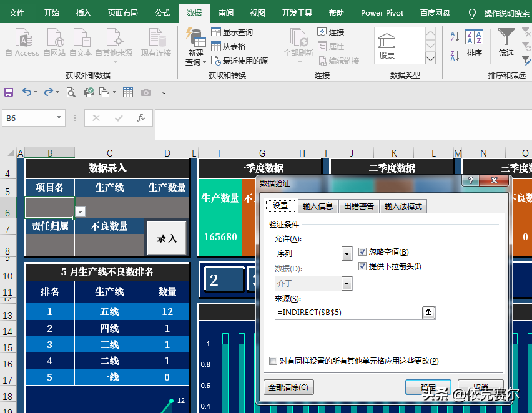Click the Source (来源) input field
Image resolution: width=532 pixels, height=413 pixels.
click(348, 313)
